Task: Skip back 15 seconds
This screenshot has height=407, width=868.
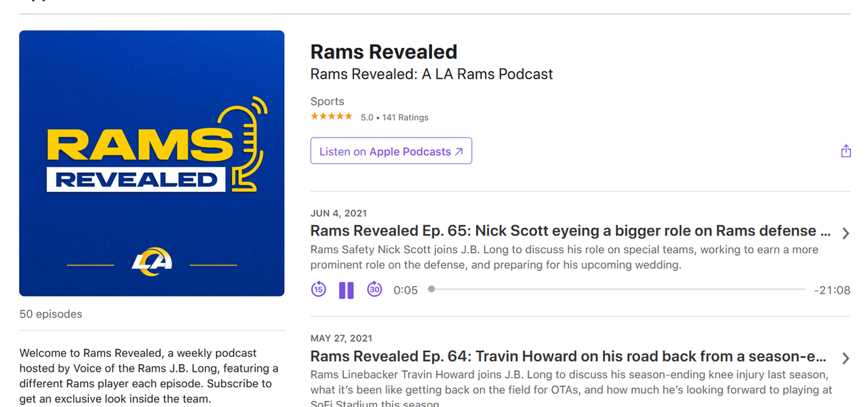Action: point(319,290)
